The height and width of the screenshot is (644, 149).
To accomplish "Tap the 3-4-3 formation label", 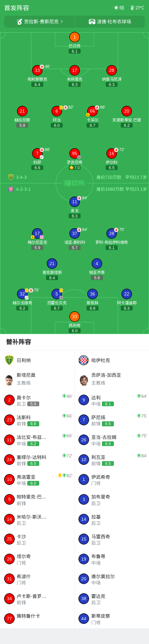I will [21, 177].
